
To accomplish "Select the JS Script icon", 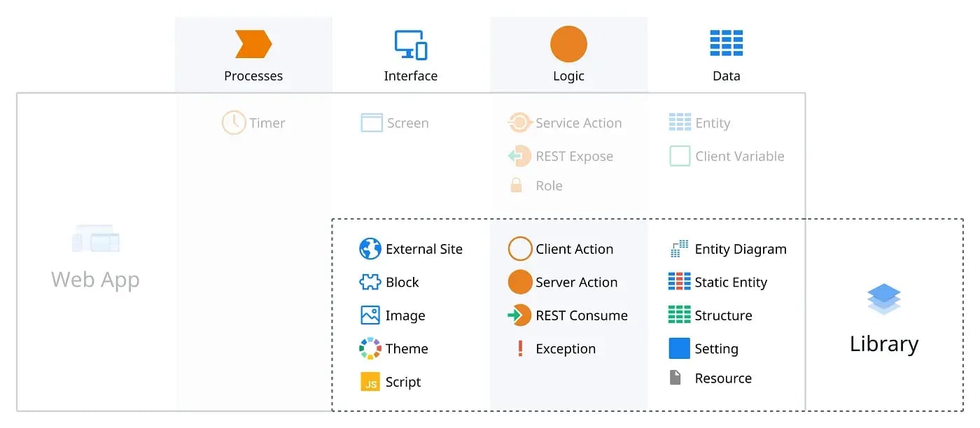I will pos(370,382).
